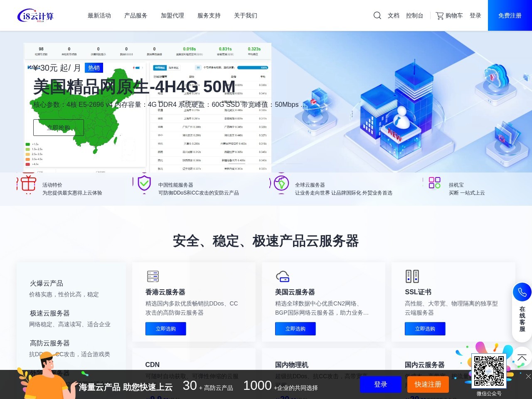Click the shield icon for 中国性能服务器

tap(143, 185)
